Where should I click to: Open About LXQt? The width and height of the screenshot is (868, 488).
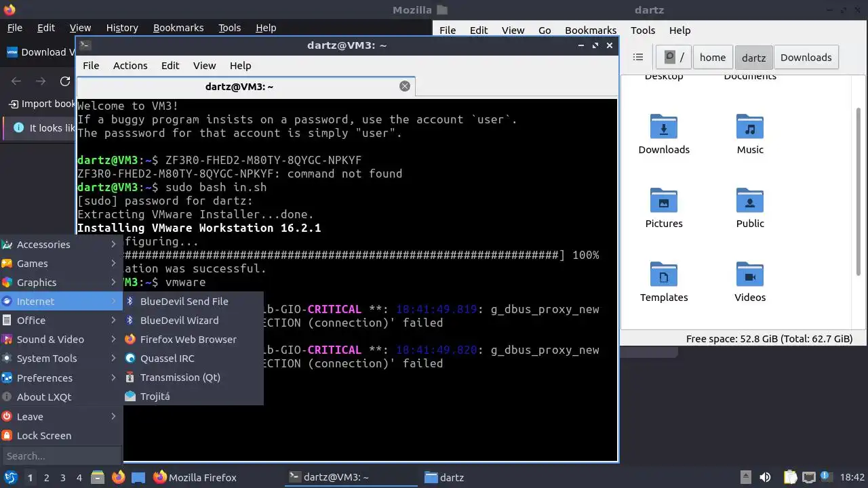tap(61, 397)
